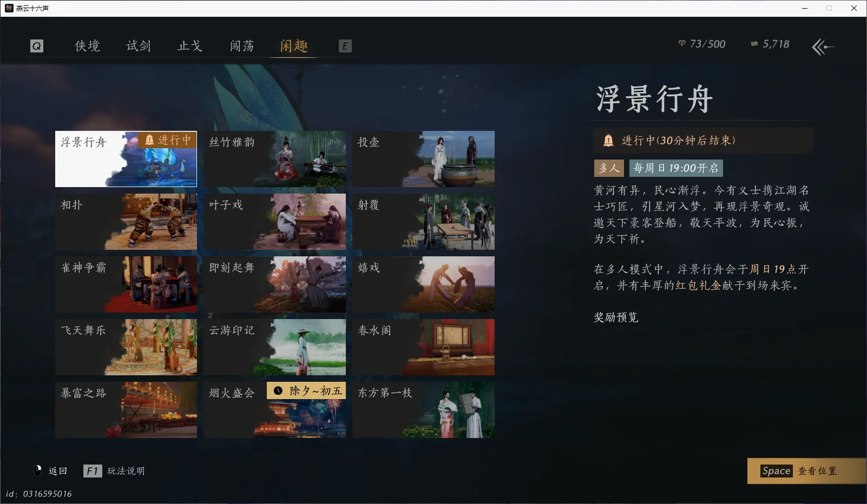
Task: Click the Space 查看位置 button
Action: coord(806,471)
